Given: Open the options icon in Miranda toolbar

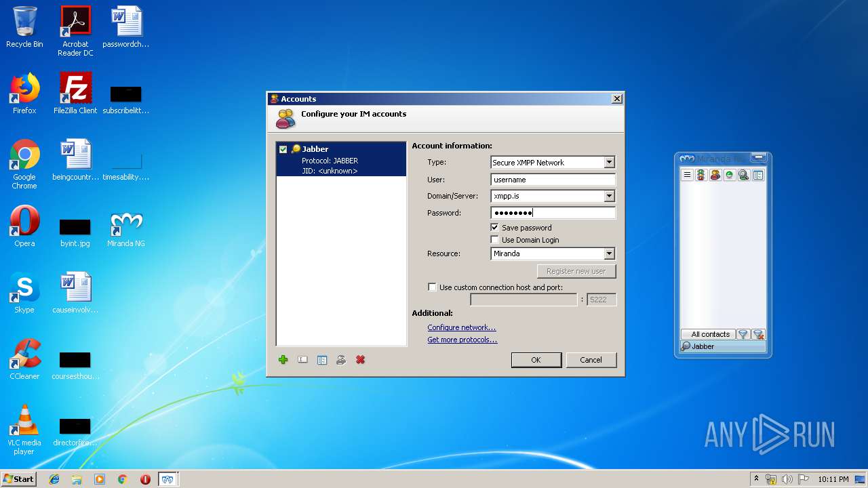Looking at the screenshot, I should click(758, 175).
